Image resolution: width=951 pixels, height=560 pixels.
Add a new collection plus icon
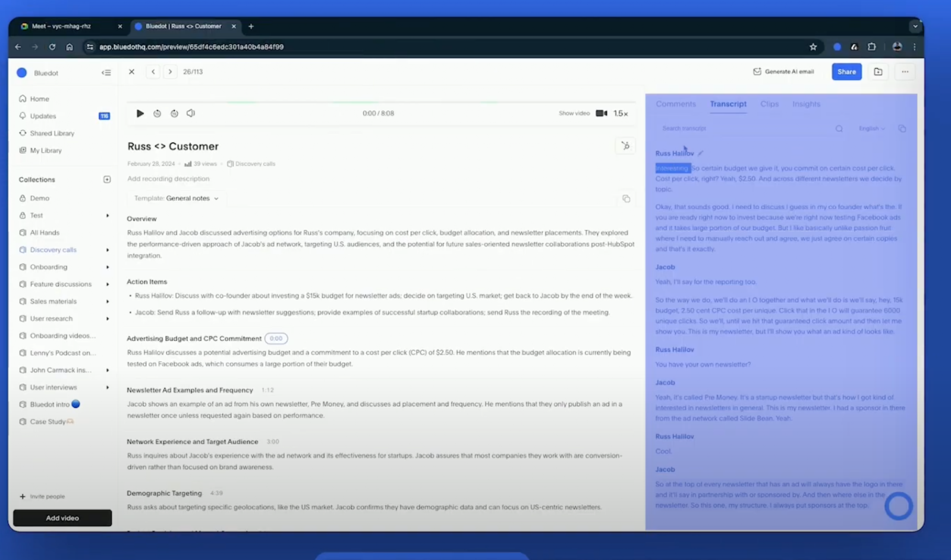click(x=107, y=179)
